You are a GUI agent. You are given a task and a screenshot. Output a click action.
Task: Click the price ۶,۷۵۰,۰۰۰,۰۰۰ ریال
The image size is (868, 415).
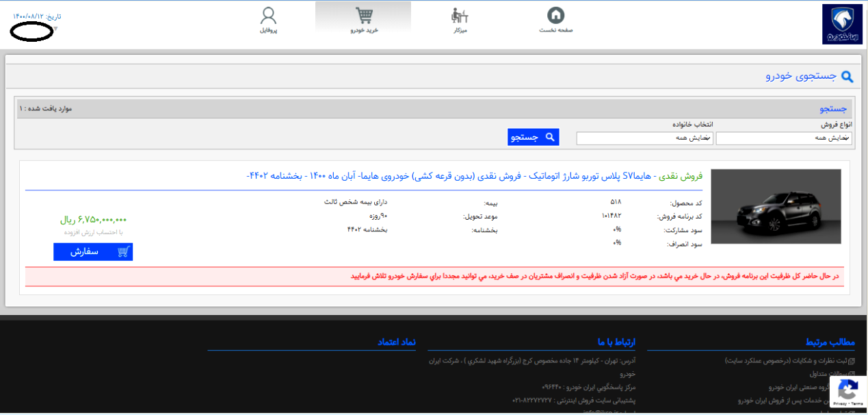point(93,220)
